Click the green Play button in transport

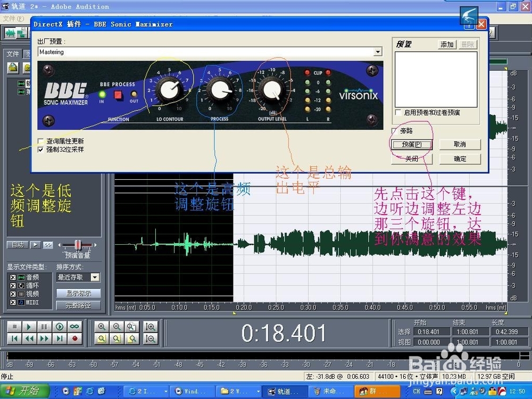click(x=29, y=327)
